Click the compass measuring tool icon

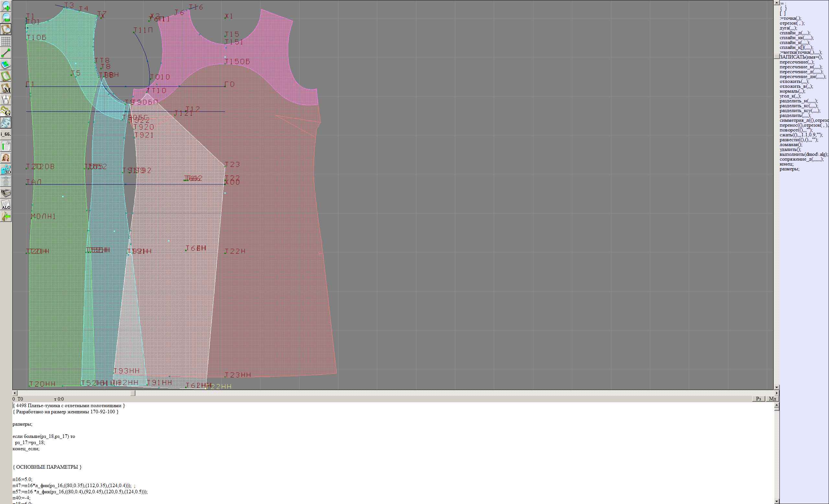point(6,99)
